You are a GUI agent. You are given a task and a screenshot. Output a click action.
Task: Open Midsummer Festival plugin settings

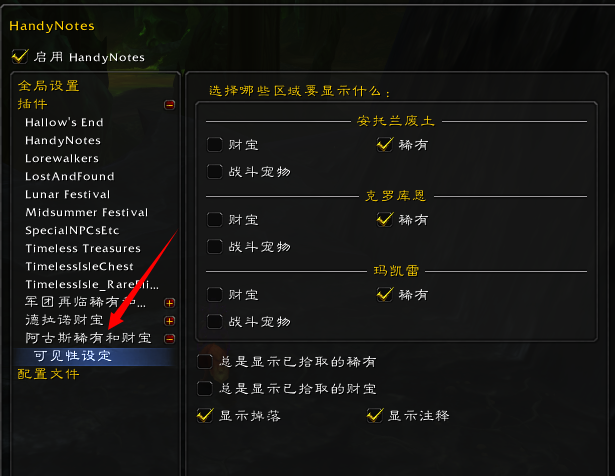coord(87,213)
